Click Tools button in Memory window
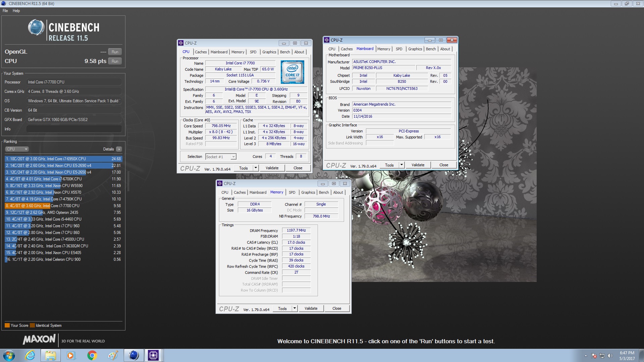This screenshot has height=362, width=644. pos(282,309)
